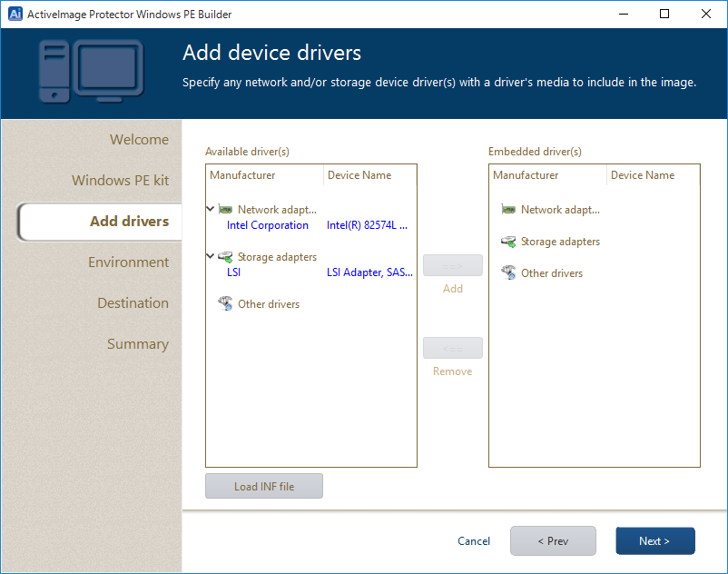Click the Network adapters icon in Embedded drivers
This screenshot has width=728, height=574.
pos(508,210)
